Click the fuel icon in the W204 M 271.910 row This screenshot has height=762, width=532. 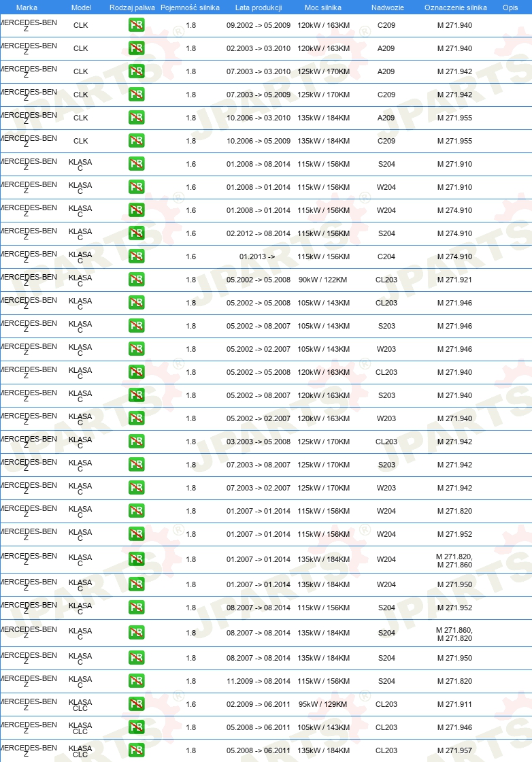click(137, 187)
